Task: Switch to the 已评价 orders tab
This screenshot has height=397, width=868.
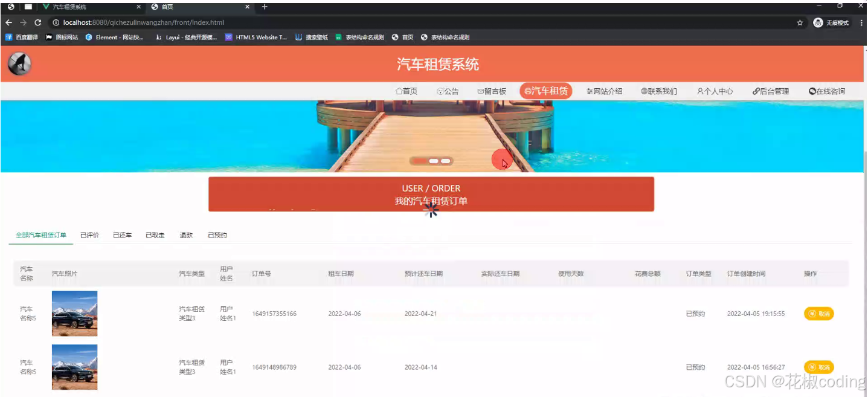Action: click(x=89, y=235)
